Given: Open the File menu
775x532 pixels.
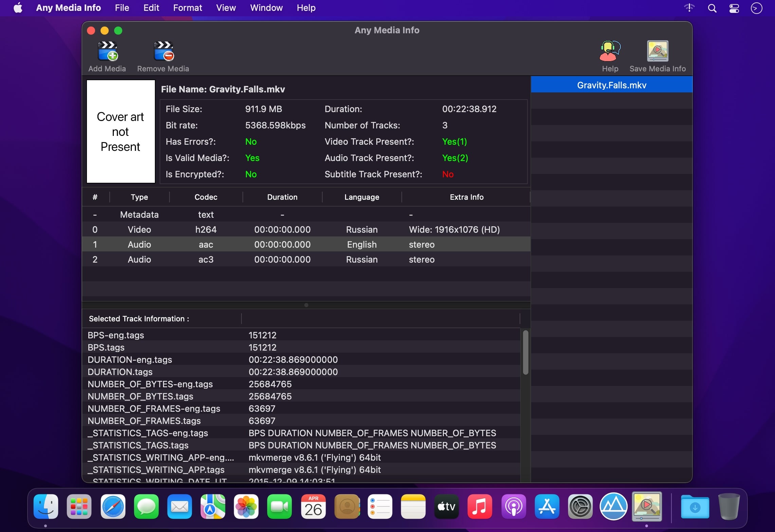Looking at the screenshot, I should pyautogui.click(x=122, y=8).
